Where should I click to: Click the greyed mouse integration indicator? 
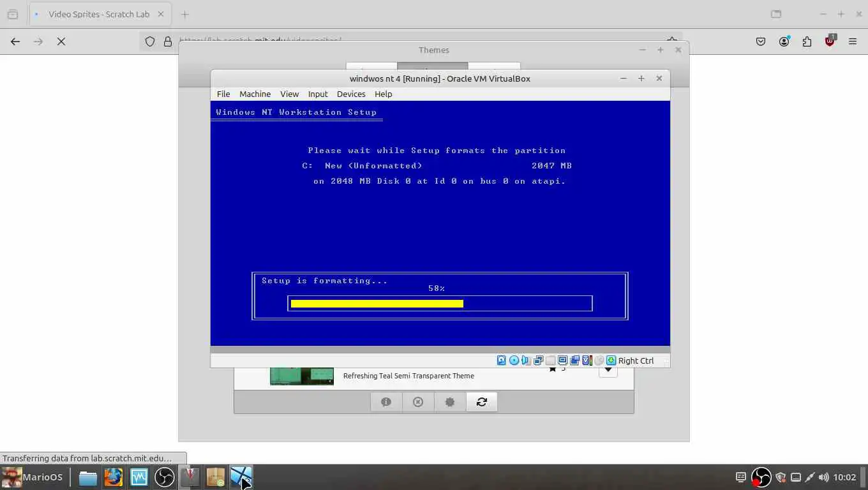coord(599,360)
